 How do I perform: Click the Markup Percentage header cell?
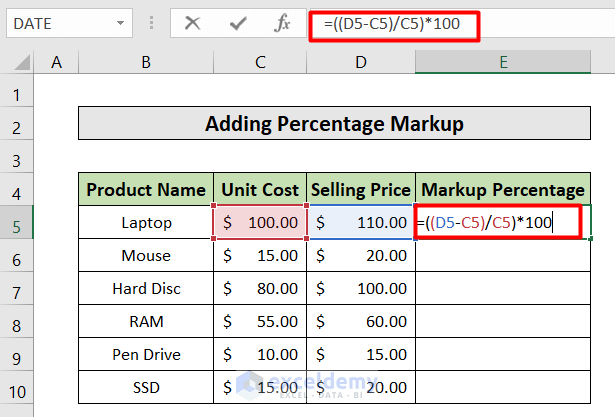(x=503, y=189)
